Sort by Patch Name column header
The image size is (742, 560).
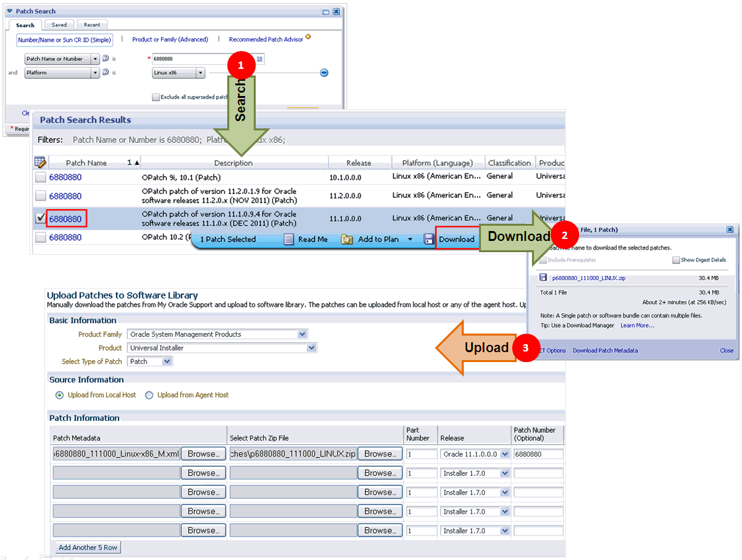86,163
